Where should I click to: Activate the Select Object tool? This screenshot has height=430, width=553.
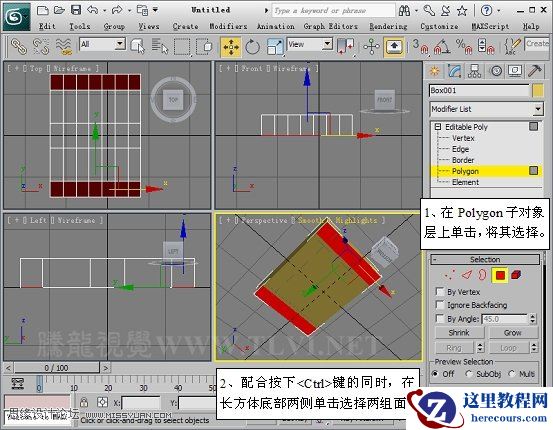pyautogui.click(x=137, y=47)
